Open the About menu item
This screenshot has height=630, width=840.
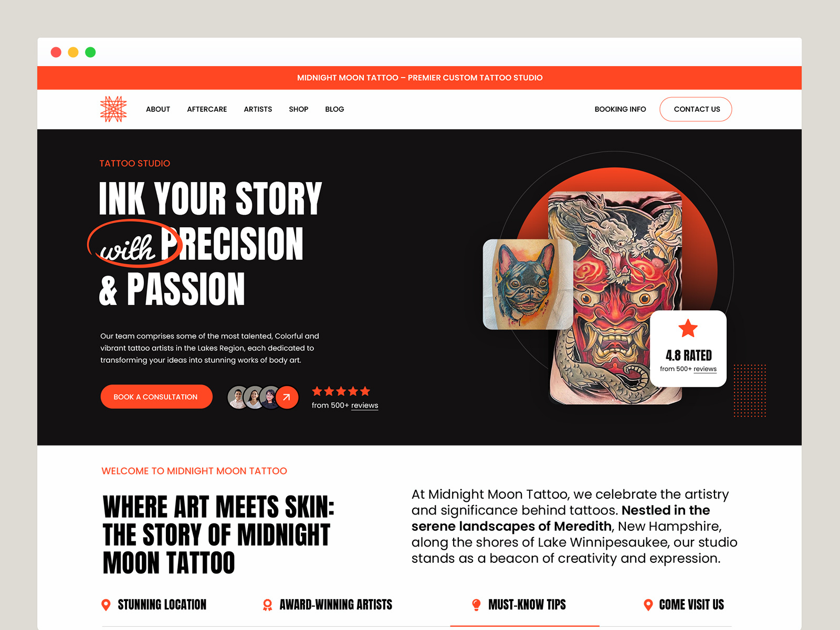point(158,109)
